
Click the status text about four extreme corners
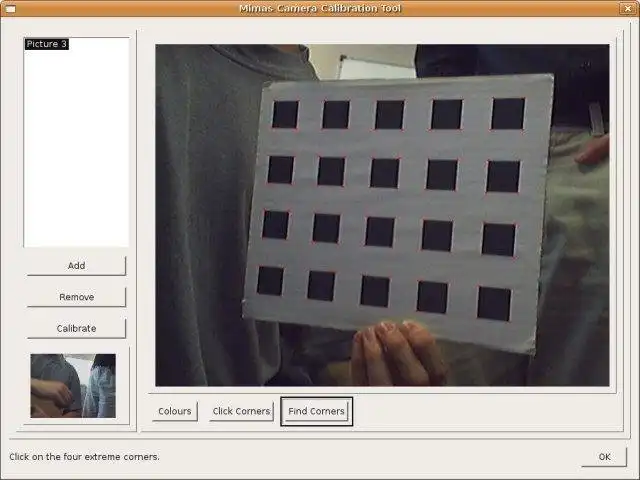click(x=84, y=457)
